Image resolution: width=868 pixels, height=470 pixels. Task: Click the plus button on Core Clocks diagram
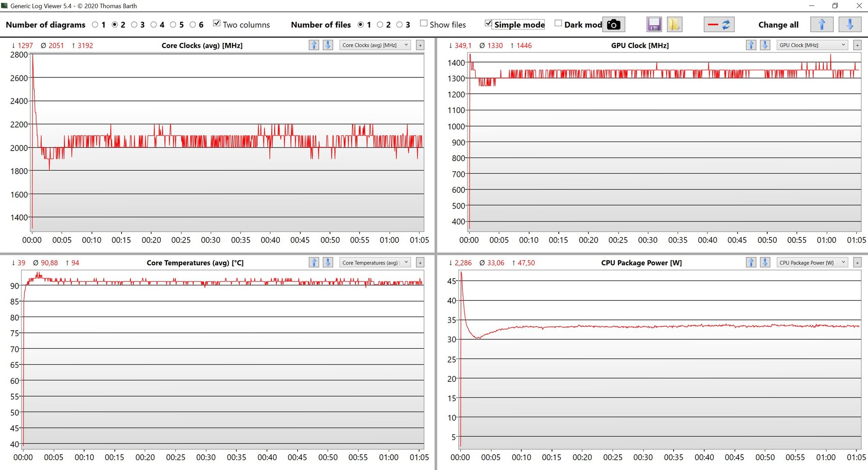tap(420, 45)
